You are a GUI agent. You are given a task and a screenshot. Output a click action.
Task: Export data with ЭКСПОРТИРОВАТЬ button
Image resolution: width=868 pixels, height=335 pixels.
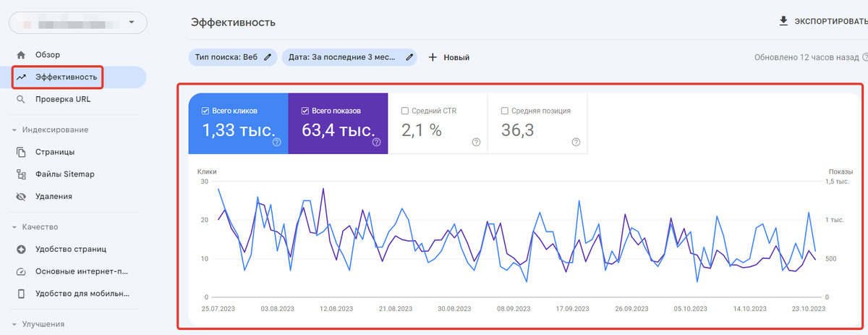pos(822,22)
